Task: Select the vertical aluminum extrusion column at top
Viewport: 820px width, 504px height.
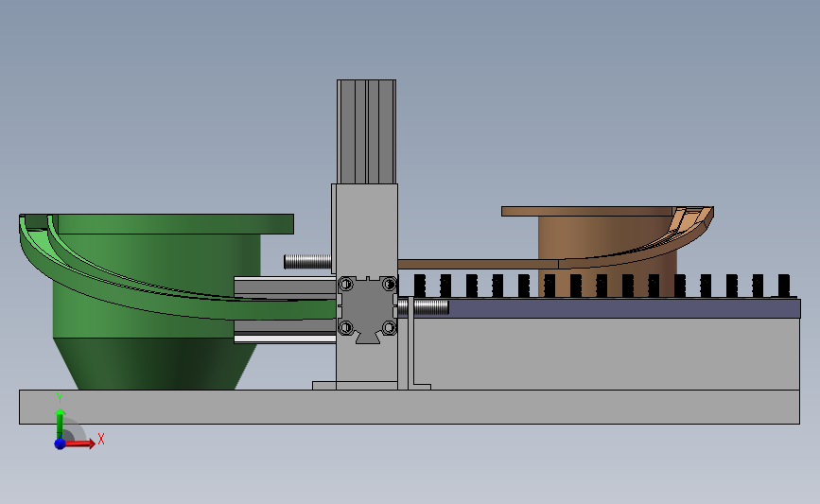Action: (x=366, y=131)
